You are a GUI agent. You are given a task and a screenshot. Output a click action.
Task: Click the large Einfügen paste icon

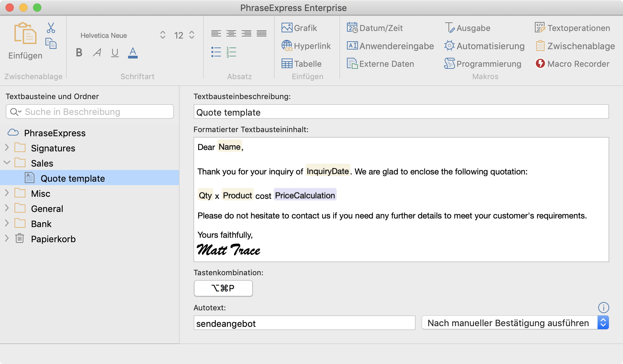click(x=25, y=34)
